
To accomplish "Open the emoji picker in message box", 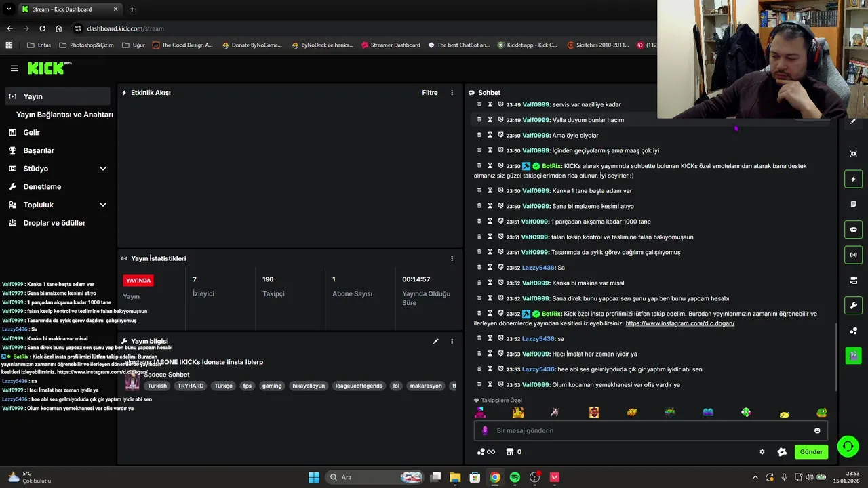I will click(817, 430).
